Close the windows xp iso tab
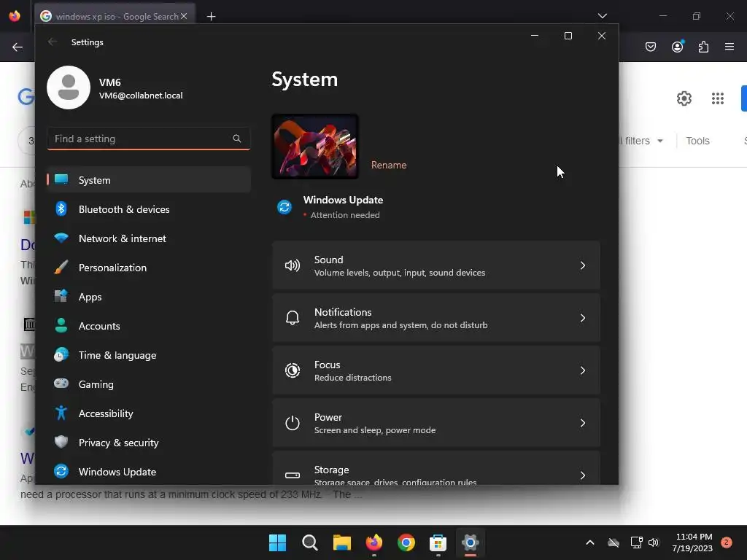The image size is (747, 560). pos(183,16)
